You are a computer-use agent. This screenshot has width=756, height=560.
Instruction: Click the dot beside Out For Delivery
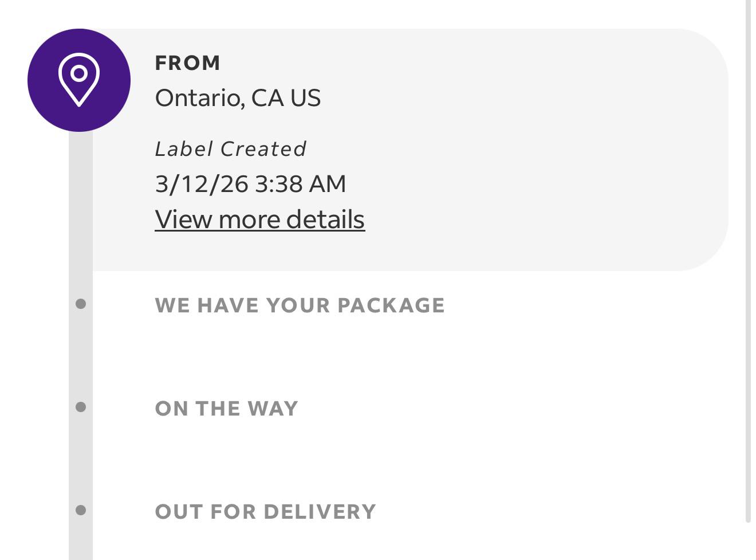pyautogui.click(x=81, y=510)
